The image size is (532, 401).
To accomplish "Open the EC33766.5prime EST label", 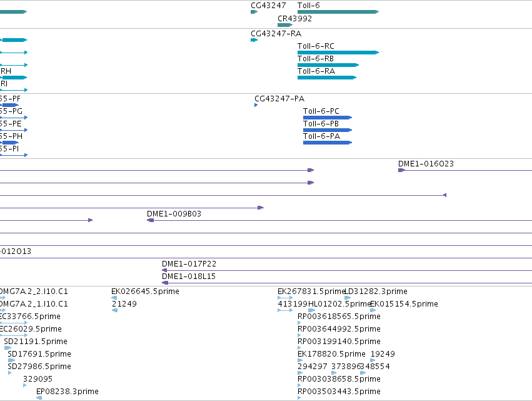I will click(x=30, y=317).
